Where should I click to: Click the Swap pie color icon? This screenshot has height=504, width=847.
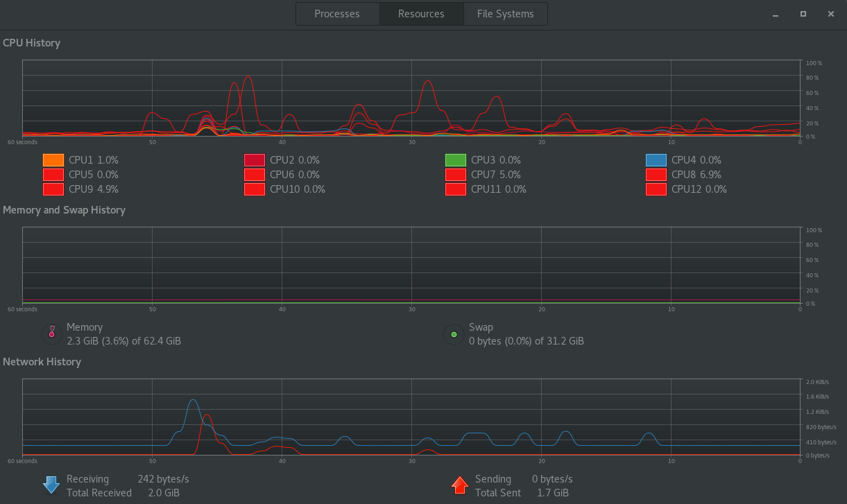click(x=454, y=334)
